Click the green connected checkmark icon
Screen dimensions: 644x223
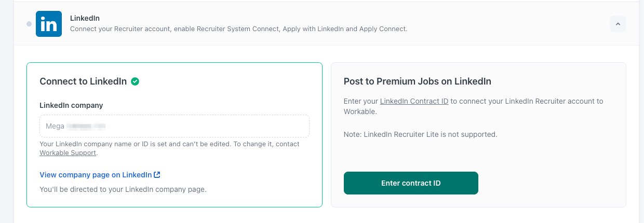[135, 81]
